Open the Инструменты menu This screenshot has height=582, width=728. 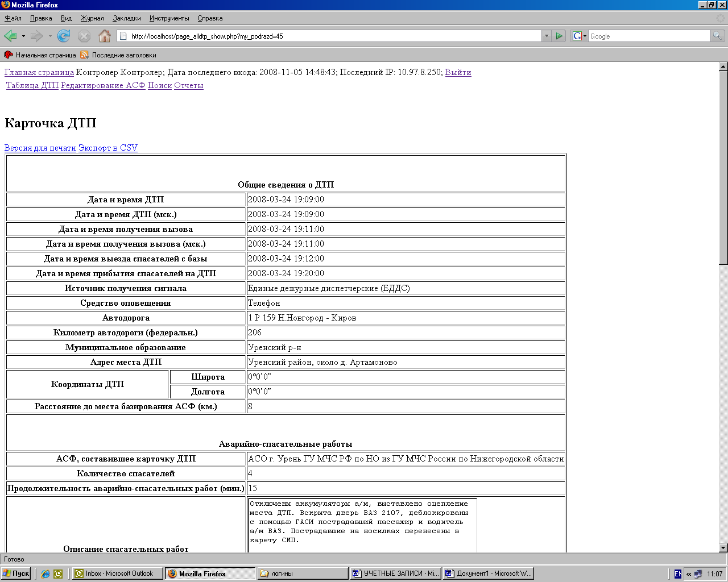pyautogui.click(x=169, y=18)
